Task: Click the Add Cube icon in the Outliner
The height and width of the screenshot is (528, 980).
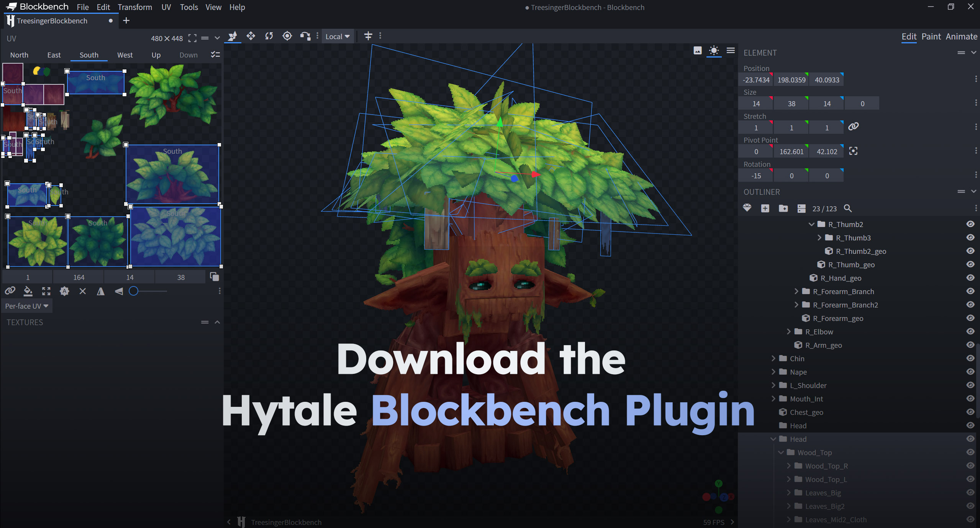Action: pos(765,208)
